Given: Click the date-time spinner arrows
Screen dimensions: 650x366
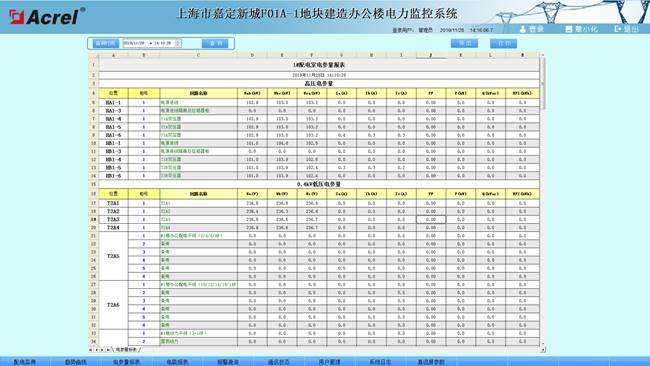Looking at the screenshot, I should (x=178, y=43).
